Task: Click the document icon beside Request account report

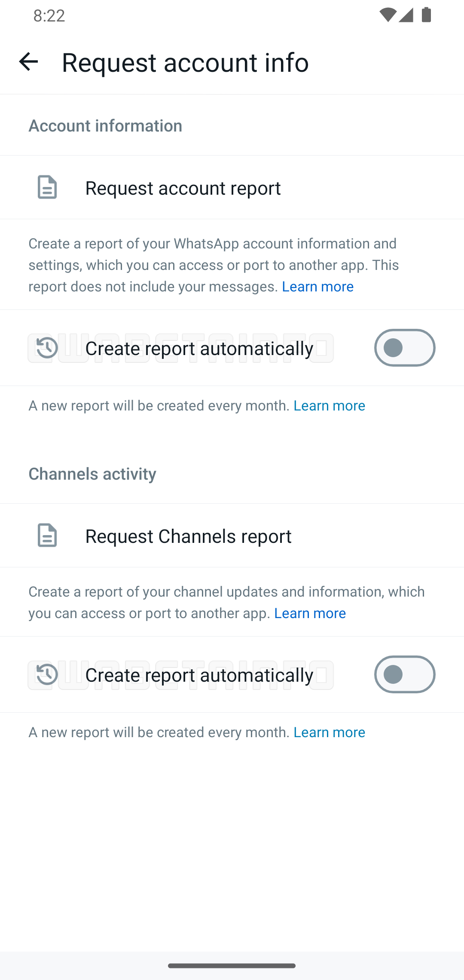Action: [x=47, y=187]
